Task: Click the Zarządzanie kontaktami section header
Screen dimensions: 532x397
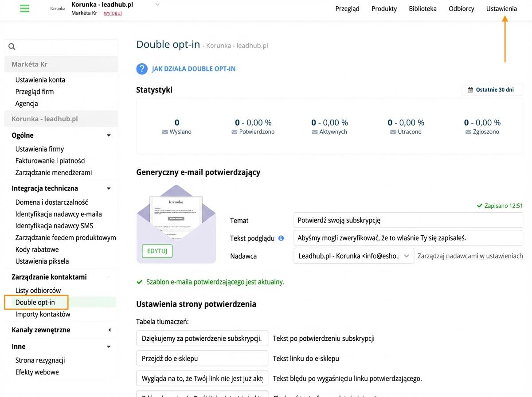Action: pos(49,277)
